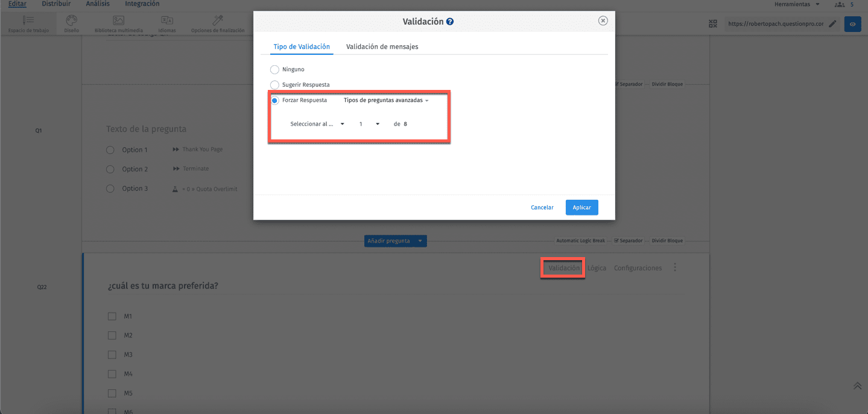Image resolution: width=868 pixels, height=414 pixels.
Task: Click the Thank You Page label
Action: pyautogui.click(x=203, y=150)
